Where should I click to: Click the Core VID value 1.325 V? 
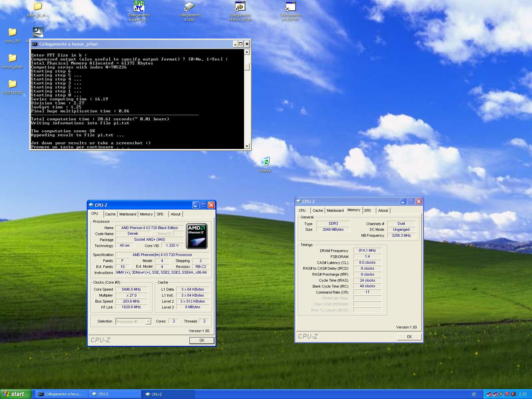[x=172, y=246]
